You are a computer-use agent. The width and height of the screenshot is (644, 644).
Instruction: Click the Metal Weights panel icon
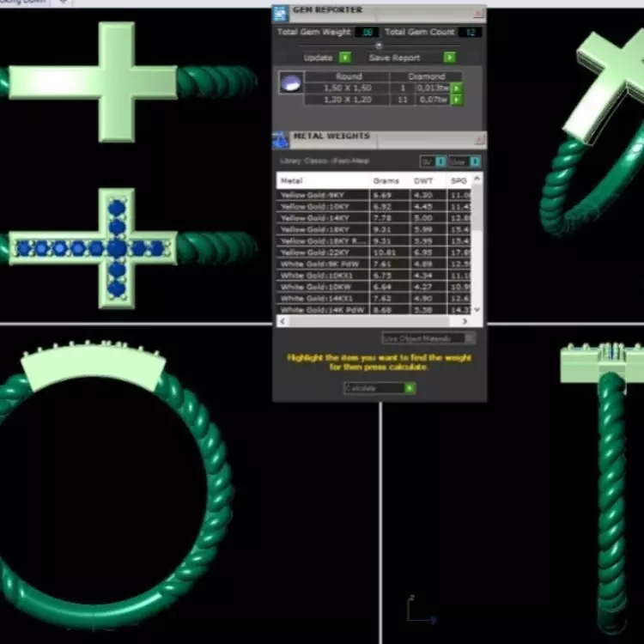click(281, 140)
